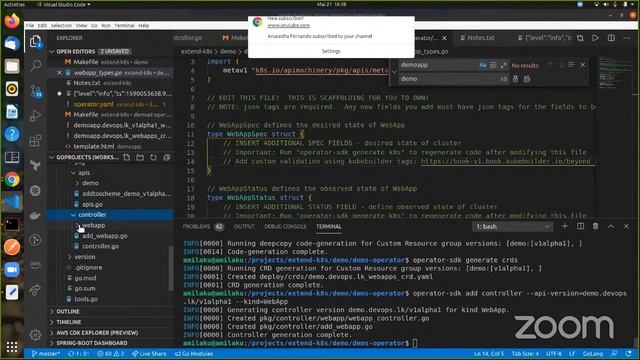This screenshot has height=360, width=640.
Task: Open Firefox from the Ubuntu dock
Action: 12,21
